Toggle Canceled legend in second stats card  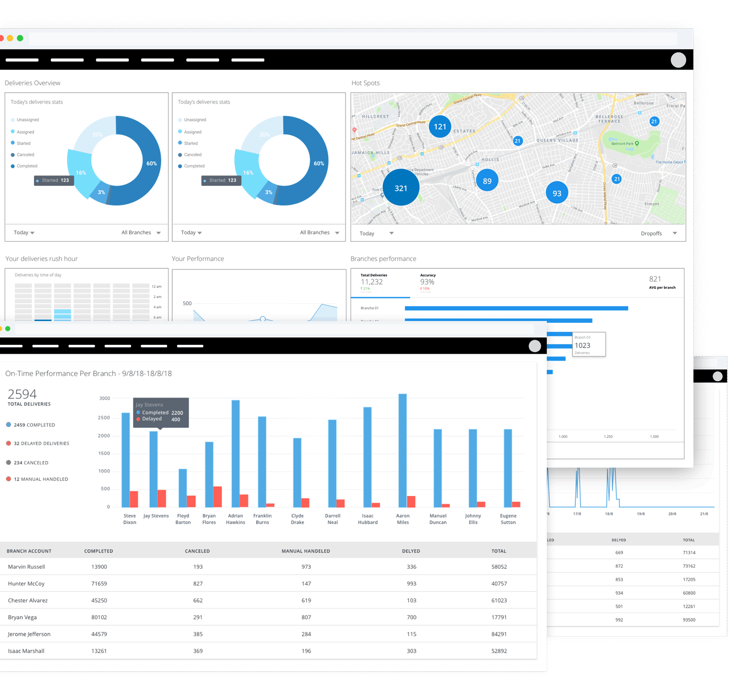point(190,154)
